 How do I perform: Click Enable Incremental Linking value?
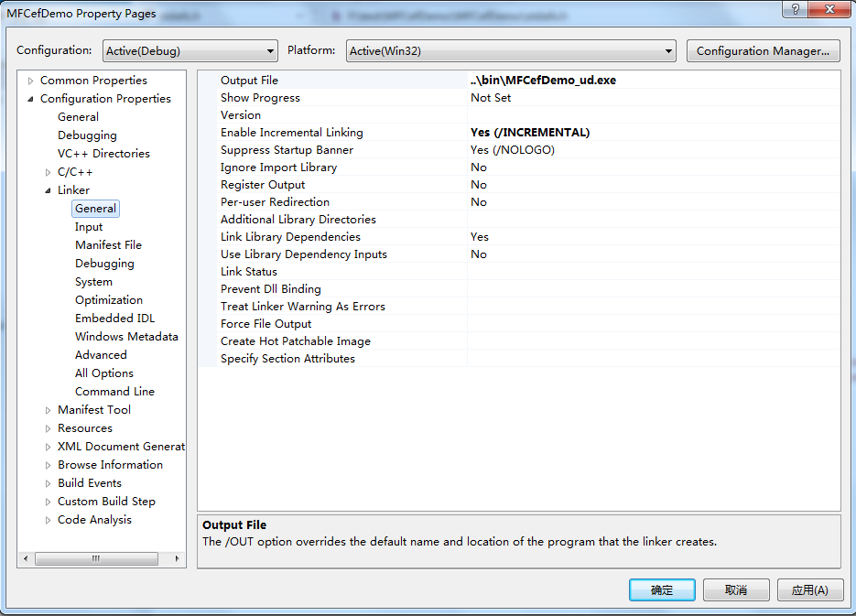point(654,133)
